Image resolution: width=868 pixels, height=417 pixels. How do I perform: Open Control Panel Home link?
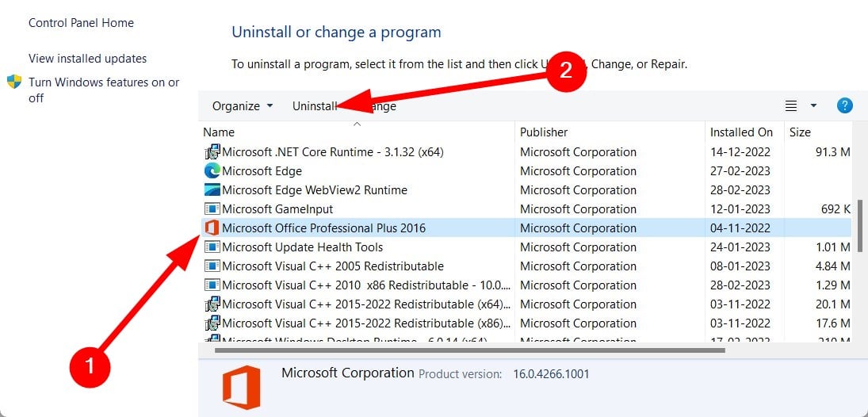[81, 23]
